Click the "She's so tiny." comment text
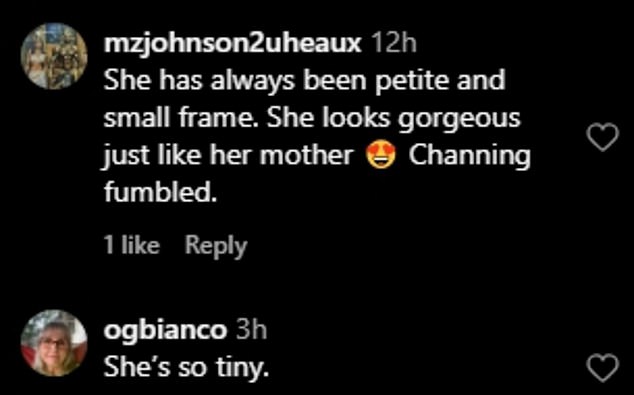The height and width of the screenshot is (395, 634). pos(186,368)
